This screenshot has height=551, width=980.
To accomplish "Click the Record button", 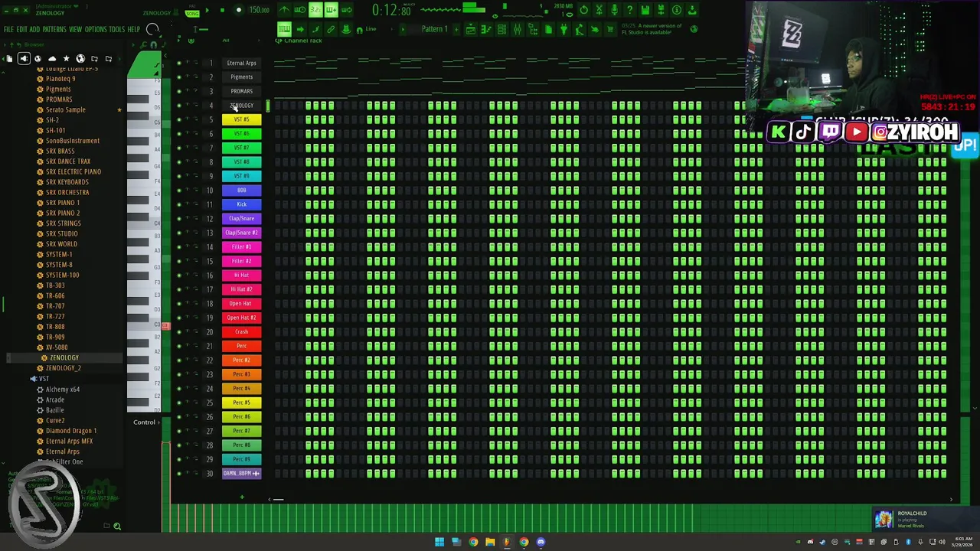I will [x=238, y=11].
